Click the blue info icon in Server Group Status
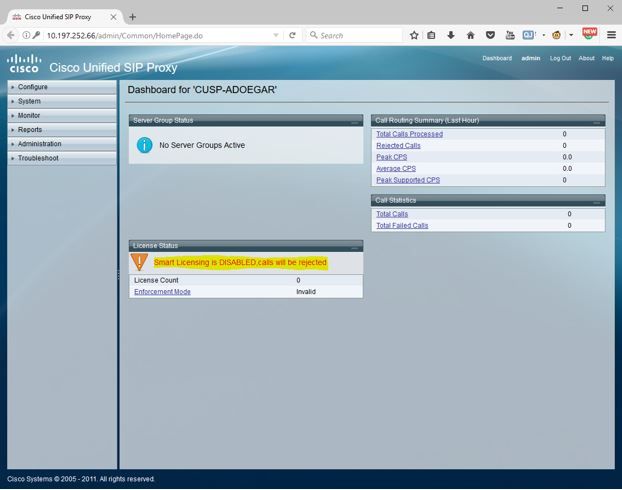This screenshot has height=490, width=622. click(144, 145)
